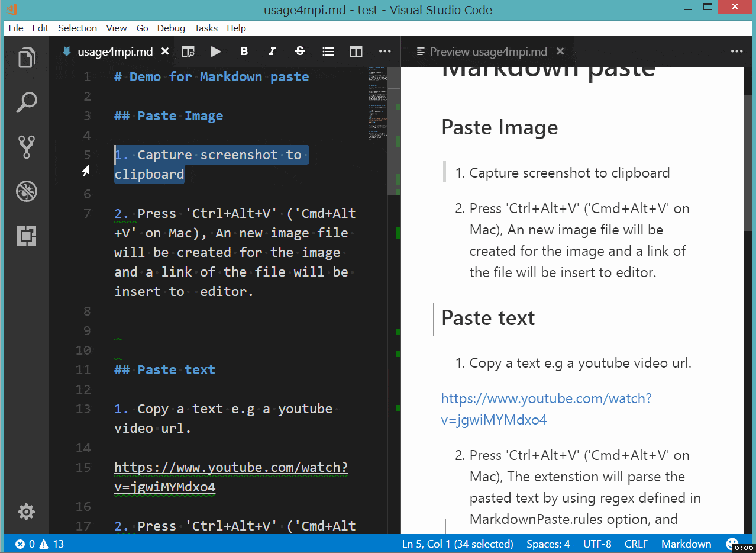This screenshot has width=756, height=553.
Task: Open the Settings gear
Action: tap(26, 512)
